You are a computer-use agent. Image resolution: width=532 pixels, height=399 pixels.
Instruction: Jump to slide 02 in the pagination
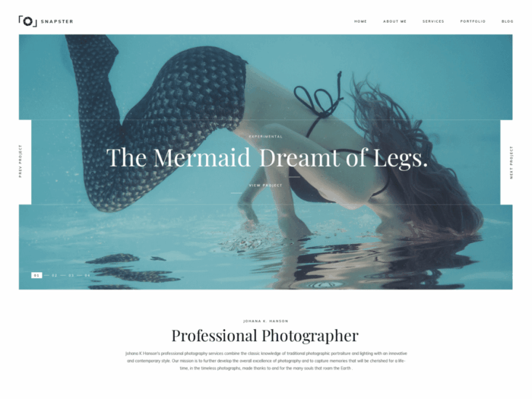(x=55, y=275)
